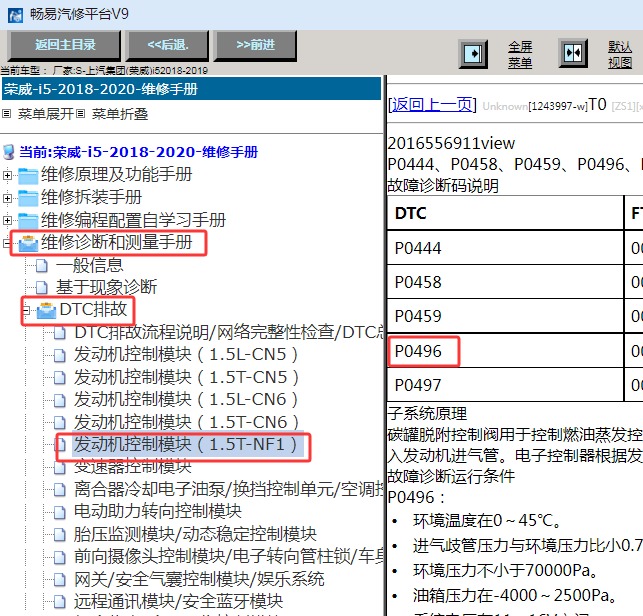Click page icon beside 发动机控制模块 (1.5T-CN6)
Screen dimensions: 643x616
(59, 423)
